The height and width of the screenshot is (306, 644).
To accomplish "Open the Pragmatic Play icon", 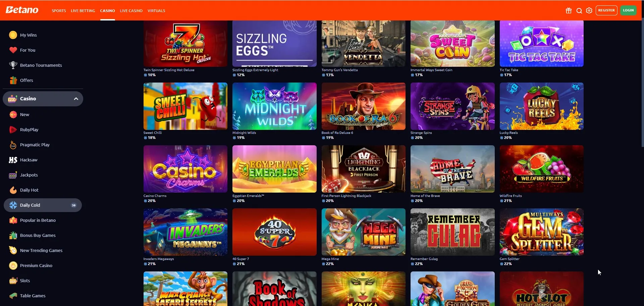I will [13, 145].
